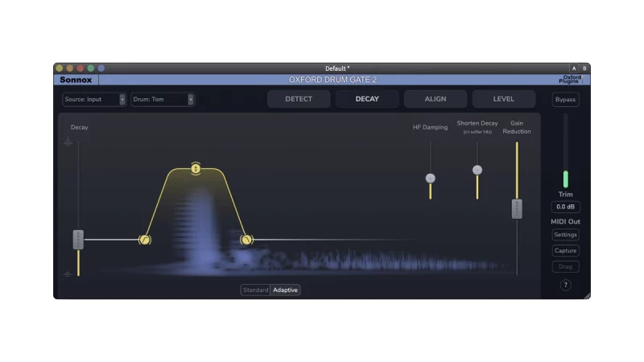
Task: Click the Trim 0.0 dB value field
Action: tap(566, 207)
